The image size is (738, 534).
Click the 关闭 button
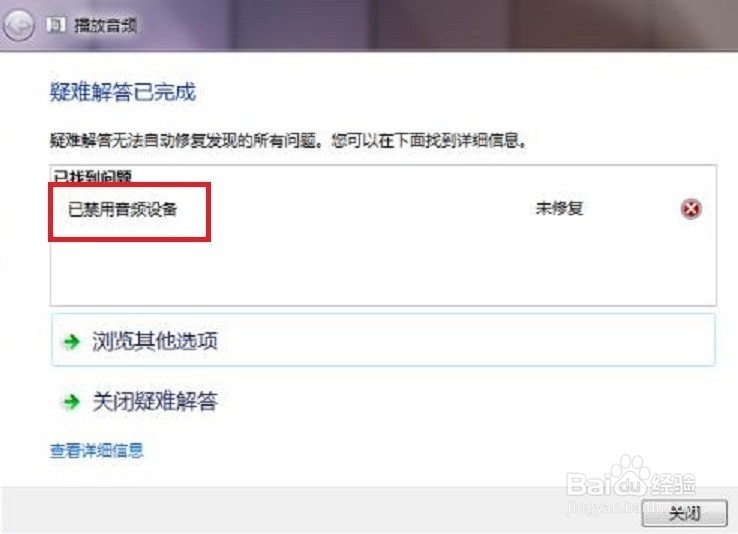[x=685, y=513]
